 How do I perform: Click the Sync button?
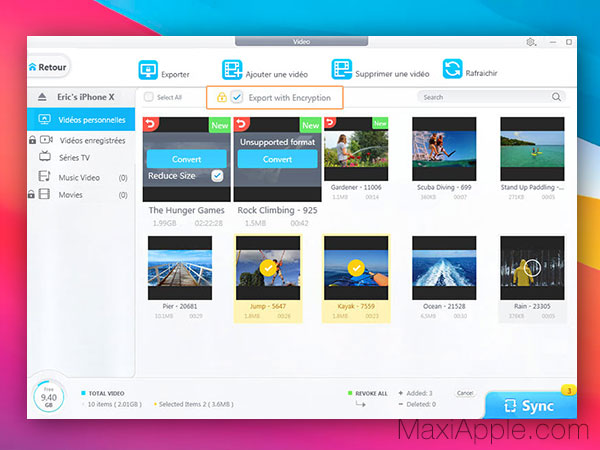point(531,406)
